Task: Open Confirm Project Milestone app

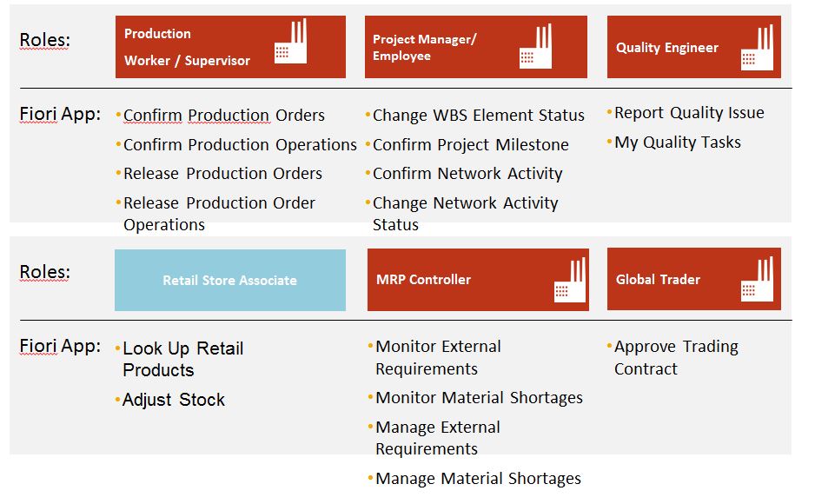Action: [470, 144]
